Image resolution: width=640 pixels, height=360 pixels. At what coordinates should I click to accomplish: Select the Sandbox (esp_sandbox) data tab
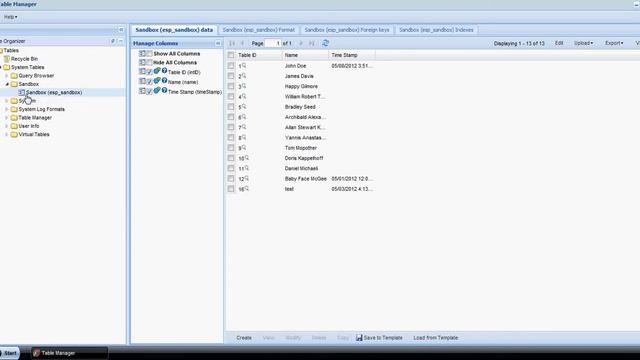click(174, 30)
